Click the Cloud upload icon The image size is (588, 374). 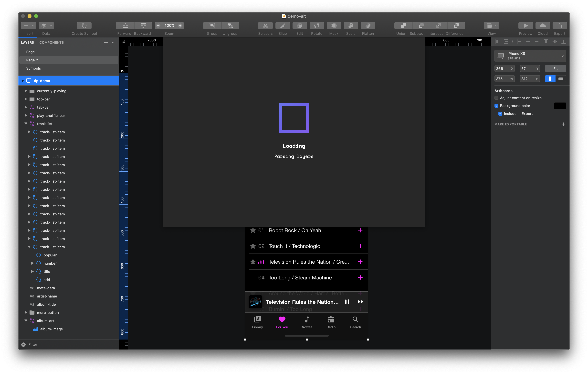click(542, 25)
